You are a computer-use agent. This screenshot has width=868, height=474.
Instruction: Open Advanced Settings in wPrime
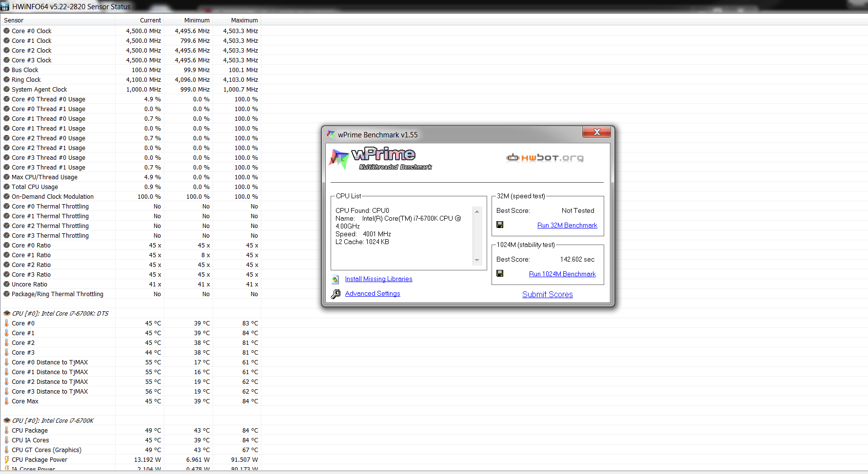[x=373, y=293]
